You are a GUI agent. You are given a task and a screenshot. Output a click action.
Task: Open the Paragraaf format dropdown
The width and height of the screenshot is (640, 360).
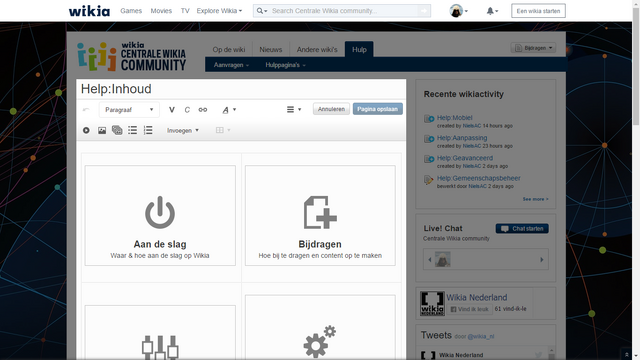129,109
